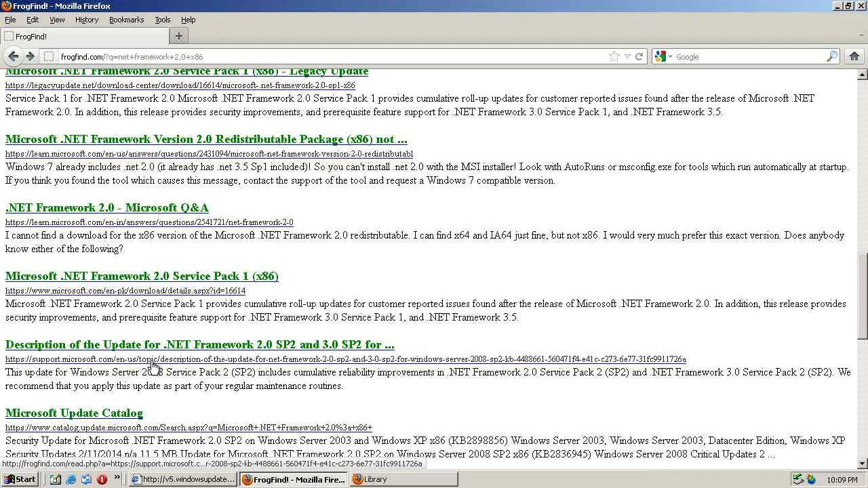The width and height of the screenshot is (868, 488).
Task: Click the scrollbar down arrow
Action: [x=863, y=464]
